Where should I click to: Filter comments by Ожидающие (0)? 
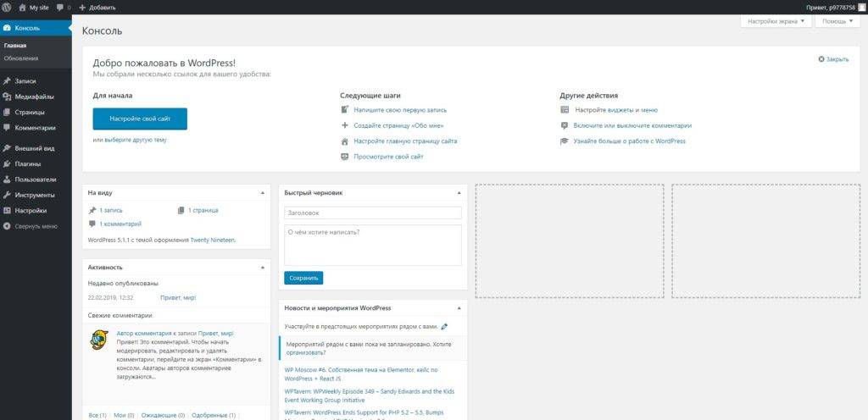[164, 415]
